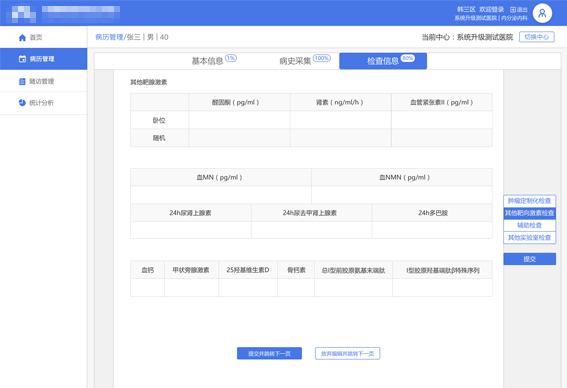The image size is (567, 388).
Task: Click the 24h多巴胺 value field
Action: 432,230
